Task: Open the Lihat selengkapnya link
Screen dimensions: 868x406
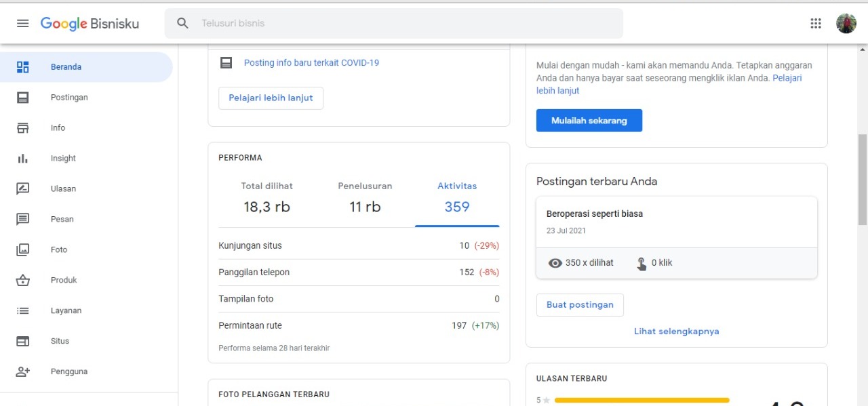Action: (676, 331)
